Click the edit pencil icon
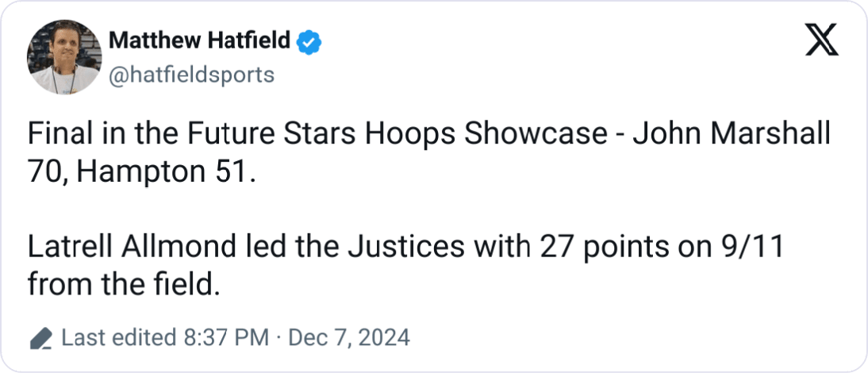This screenshot has width=868, height=373. (x=40, y=340)
